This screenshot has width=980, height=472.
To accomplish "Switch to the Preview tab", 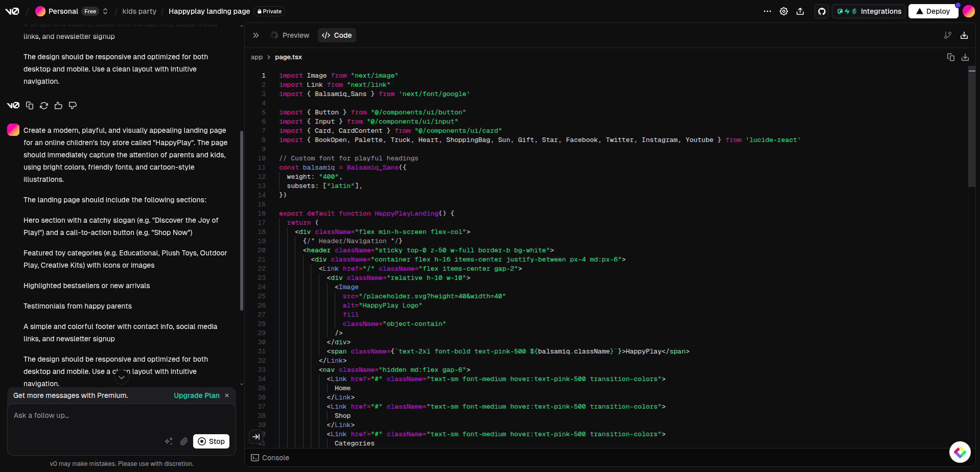I will pyautogui.click(x=290, y=35).
